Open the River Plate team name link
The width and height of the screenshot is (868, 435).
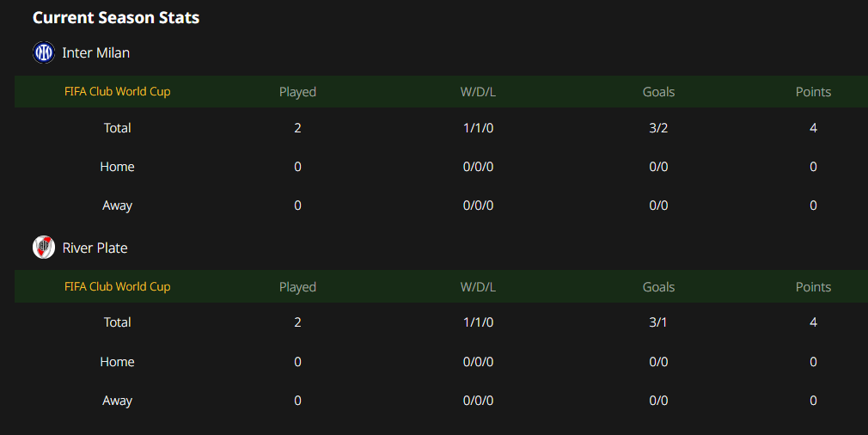coord(95,248)
